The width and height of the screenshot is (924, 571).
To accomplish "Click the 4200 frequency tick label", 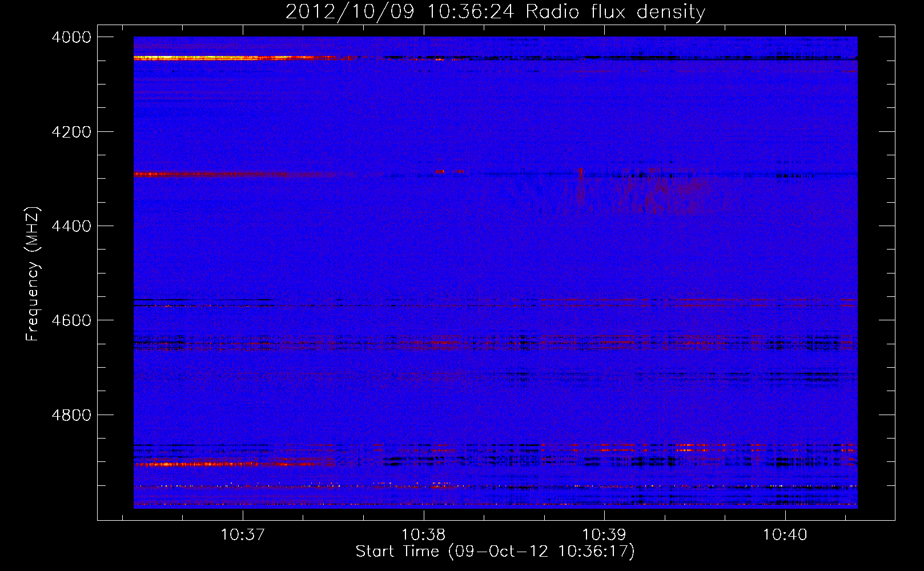I will point(71,132).
